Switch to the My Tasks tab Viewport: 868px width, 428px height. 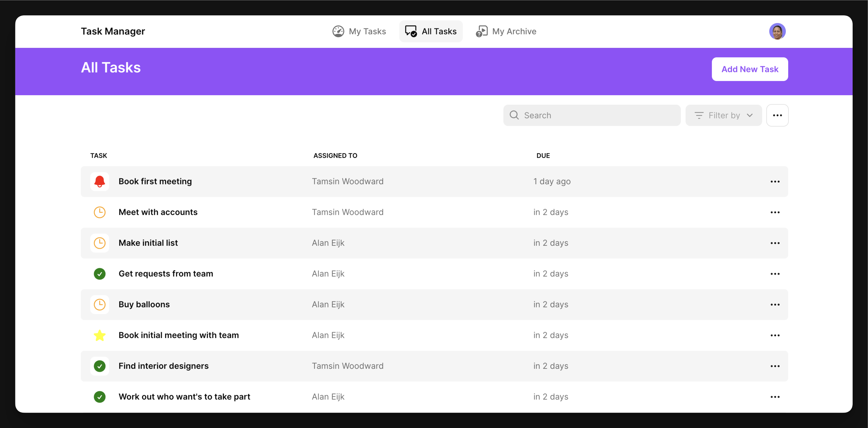pos(359,31)
